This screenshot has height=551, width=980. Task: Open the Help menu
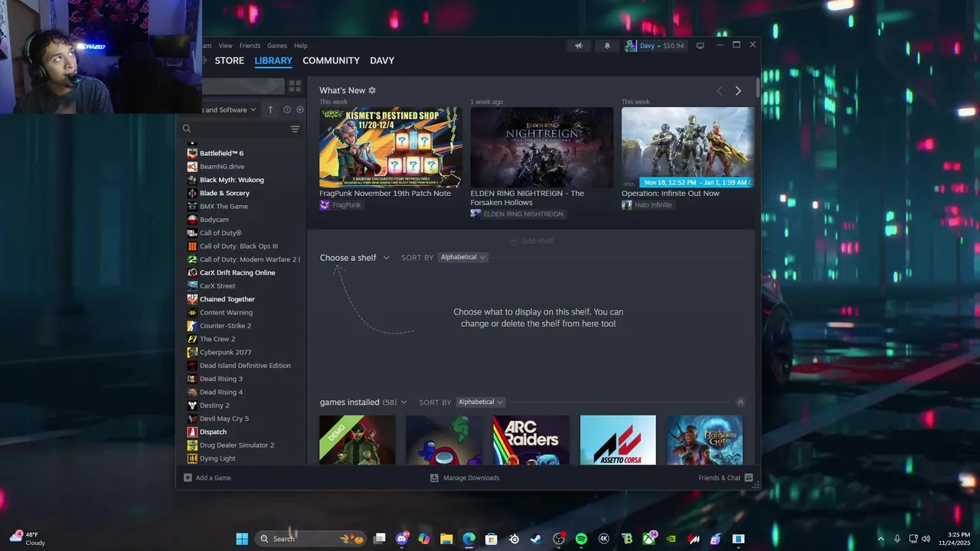coord(301,46)
